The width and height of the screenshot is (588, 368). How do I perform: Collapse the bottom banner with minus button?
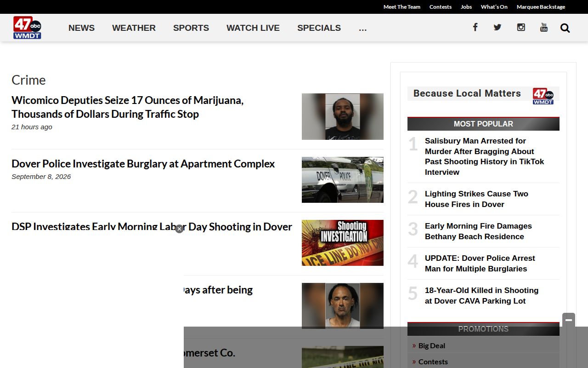click(569, 320)
